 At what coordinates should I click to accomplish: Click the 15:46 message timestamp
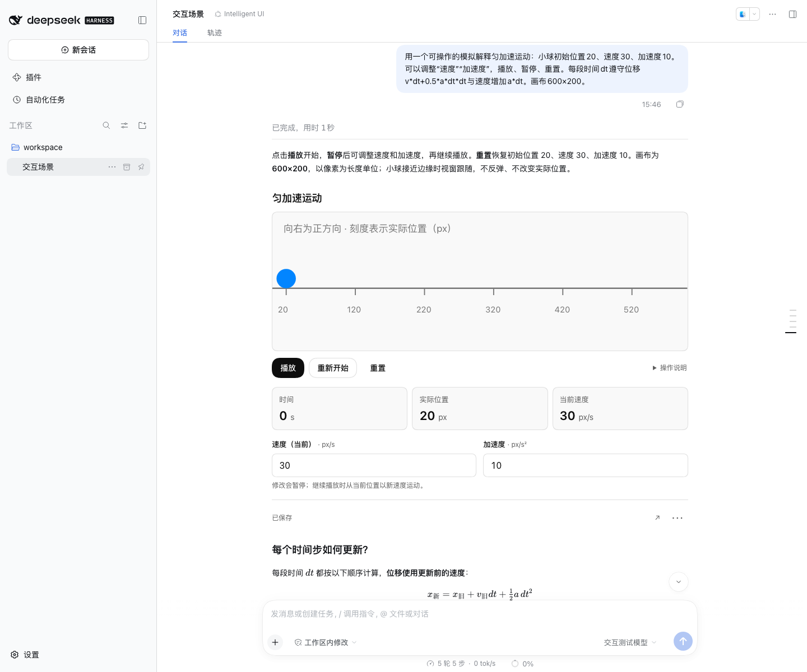pyautogui.click(x=652, y=105)
